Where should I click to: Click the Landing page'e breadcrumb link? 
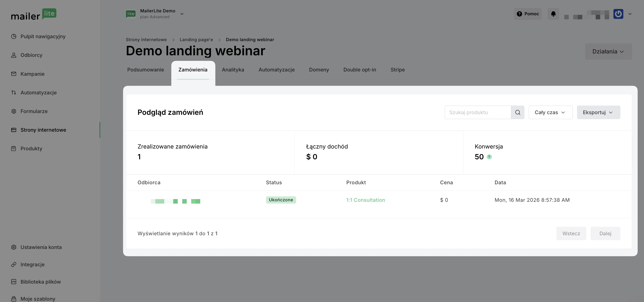[196, 40]
